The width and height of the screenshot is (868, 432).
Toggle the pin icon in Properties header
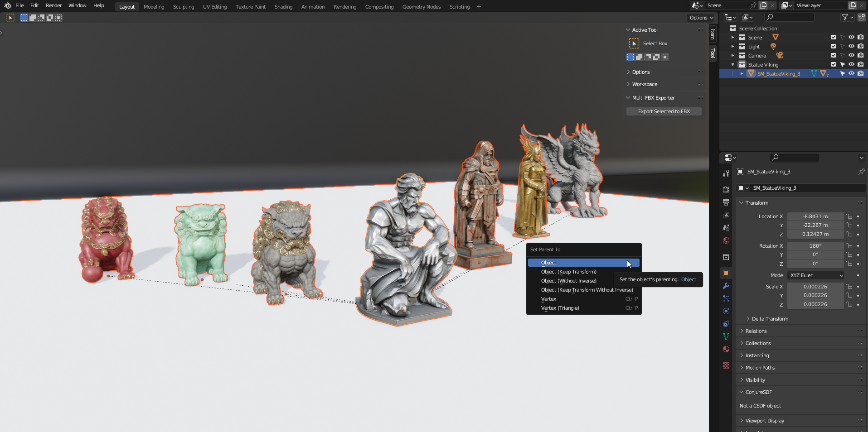tap(861, 172)
